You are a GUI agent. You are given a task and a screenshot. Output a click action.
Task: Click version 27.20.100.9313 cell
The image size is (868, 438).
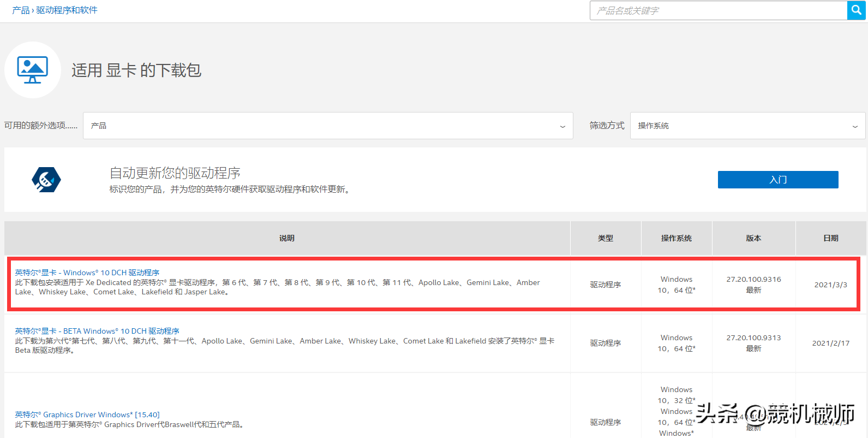click(x=753, y=343)
